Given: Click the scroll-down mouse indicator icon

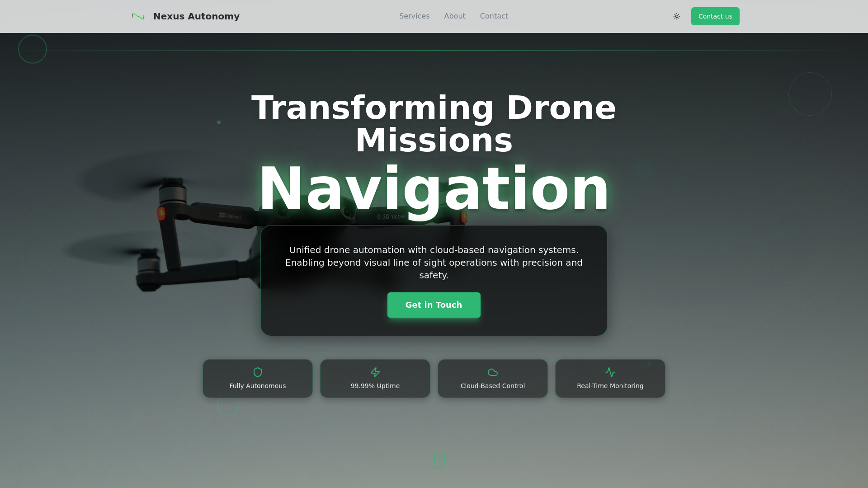Looking at the screenshot, I should [x=439, y=460].
